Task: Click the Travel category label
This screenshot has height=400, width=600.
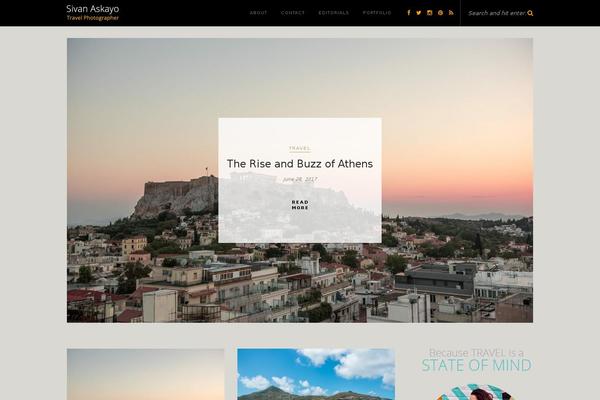Action: pos(300,148)
